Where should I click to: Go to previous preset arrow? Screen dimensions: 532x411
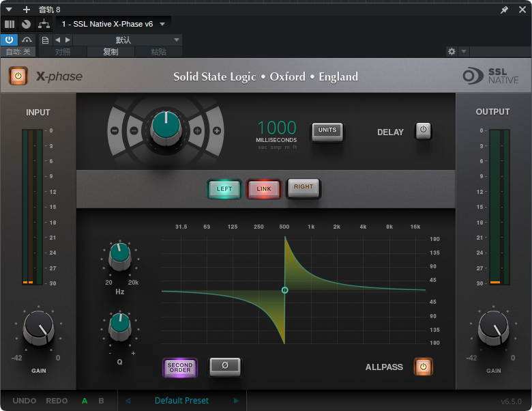pyautogui.click(x=128, y=401)
